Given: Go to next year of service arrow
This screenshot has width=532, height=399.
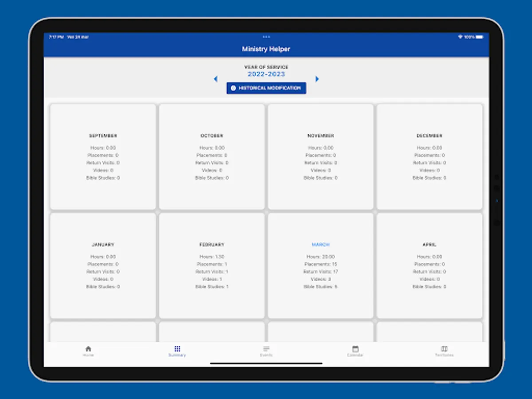Looking at the screenshot, I should coord(317,79).
